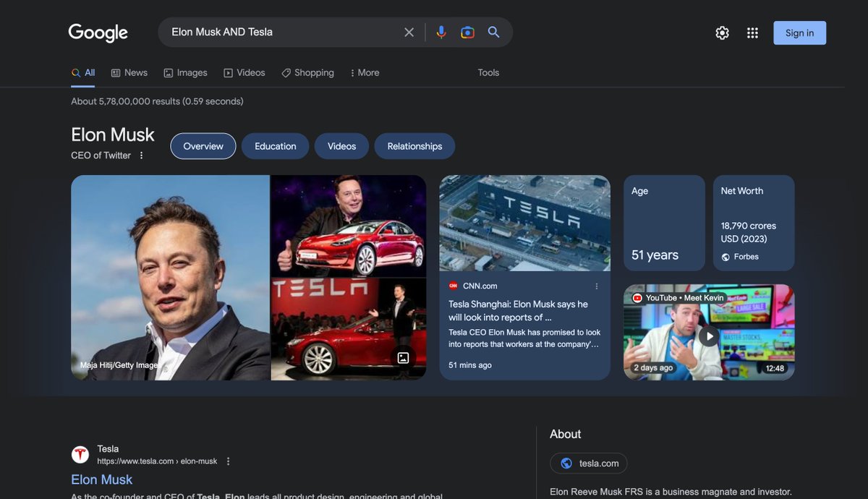
Task: Clear the search box with the X icon
Action: 409,33
